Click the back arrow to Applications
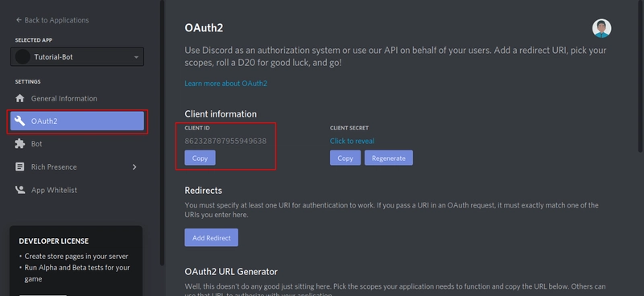The width and height of the screenshot is (644, 296). click(x=19, y=20)
